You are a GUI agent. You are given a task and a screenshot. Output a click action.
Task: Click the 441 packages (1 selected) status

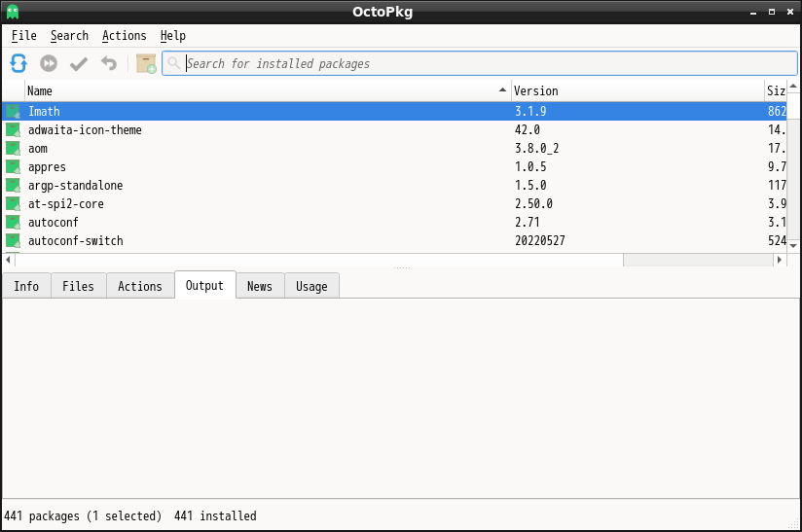tap(83, 515)
